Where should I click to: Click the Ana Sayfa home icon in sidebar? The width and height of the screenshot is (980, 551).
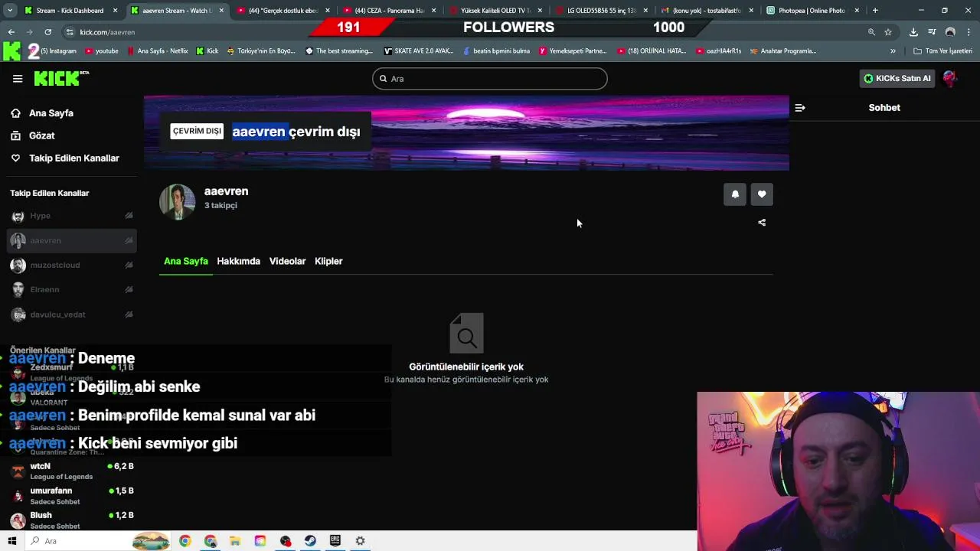tap(15, 113)
